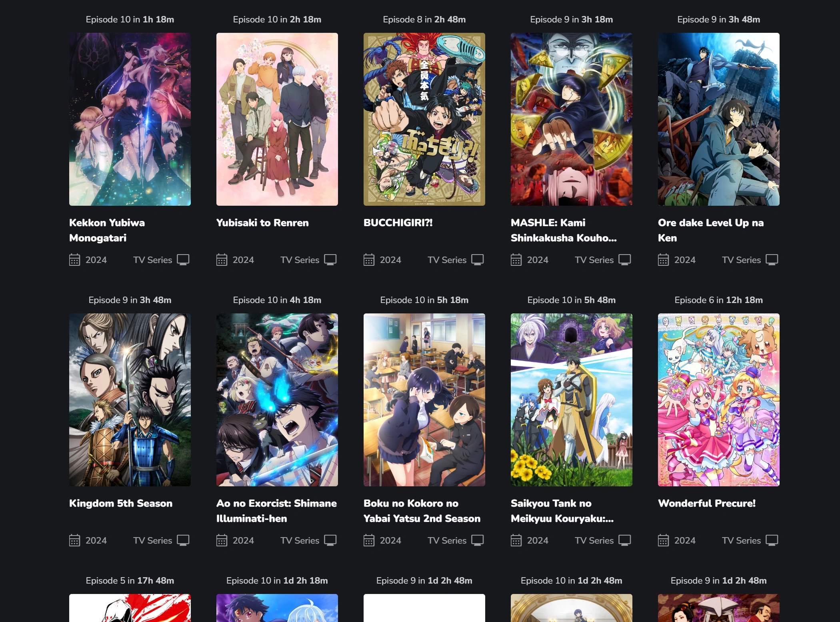
Task: Click TV monitor icon under Kingdom 5th Season
Action: 183,540
